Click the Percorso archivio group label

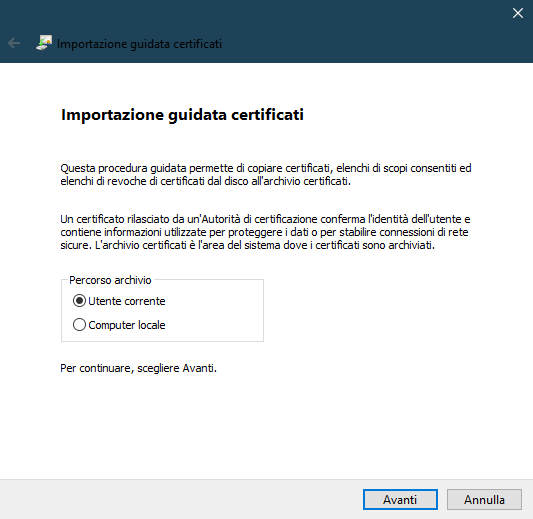(x=110, y=280)
